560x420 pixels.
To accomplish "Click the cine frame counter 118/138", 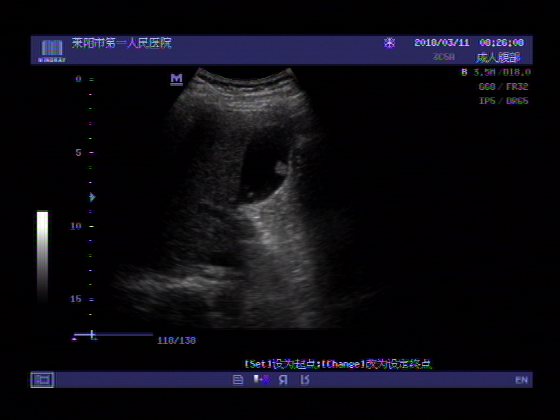I will [x=176, y=340].
